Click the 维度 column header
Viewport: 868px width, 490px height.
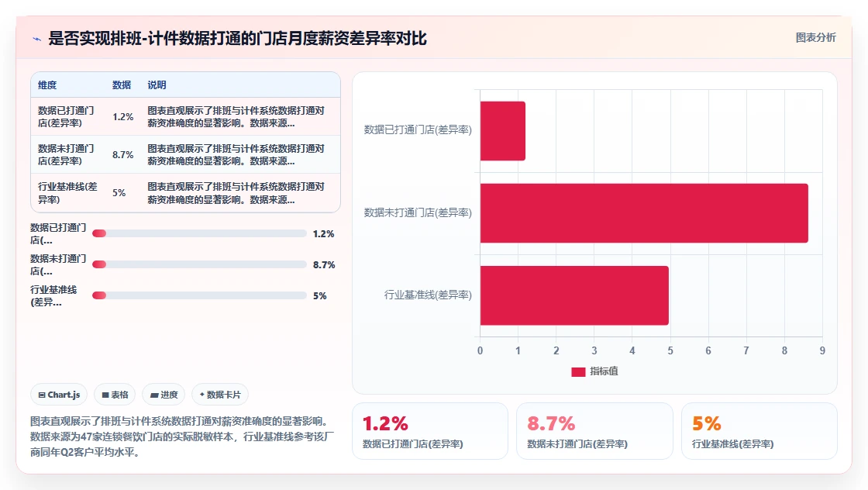pos(47,85)
